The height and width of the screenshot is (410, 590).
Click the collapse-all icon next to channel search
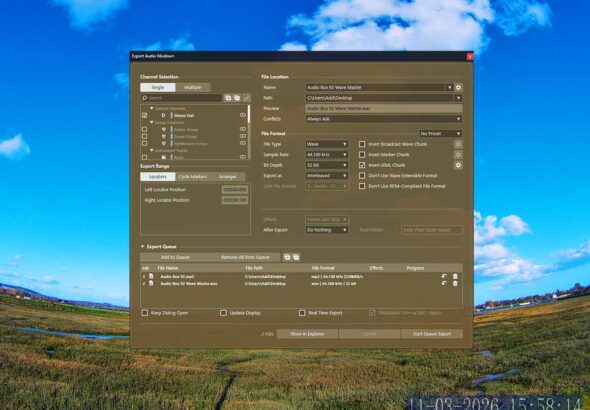[237, 98]
